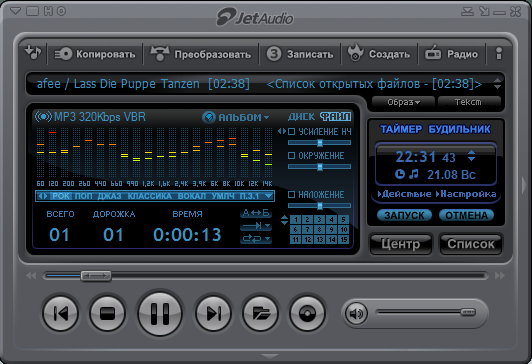
Task: Open Копировать rip CD tool
Action: click(x=95, y=54)
